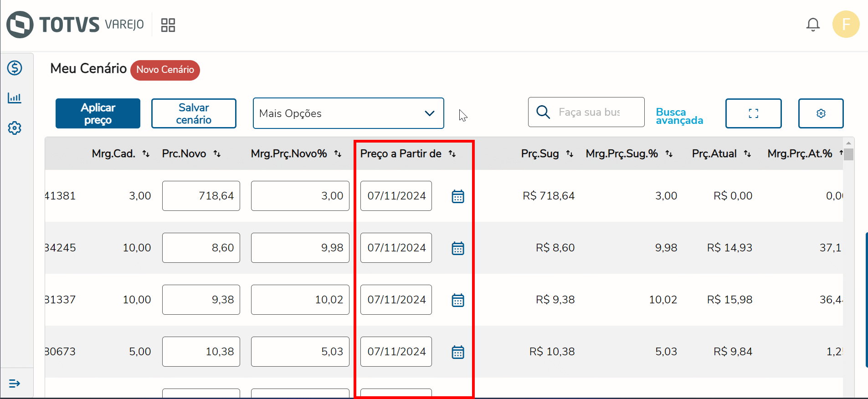Open the pricing dollar sidebar icon
This screenshot has height=399, width=868.
[15, 68]
